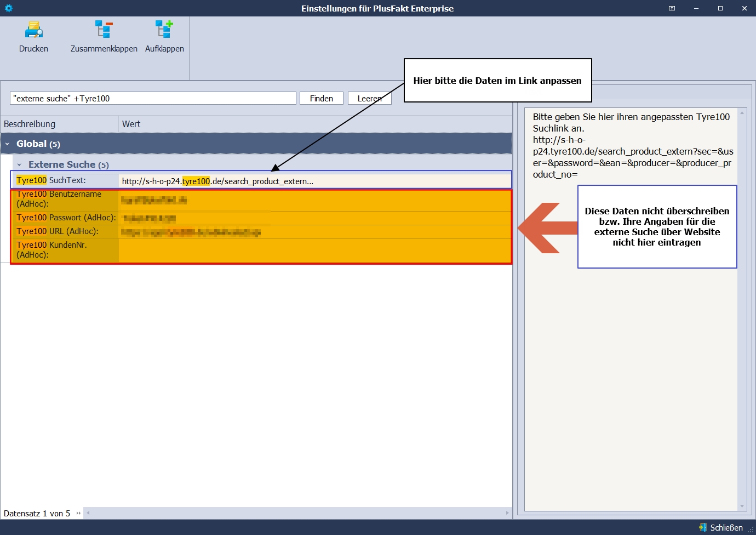Click the window layout icon in title bar
The width and height of the screenshot is (756, 535).
tap(672, 8)
